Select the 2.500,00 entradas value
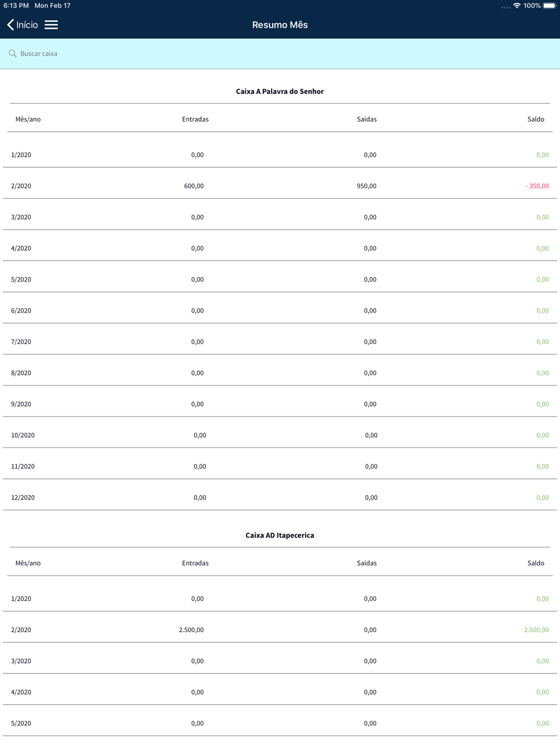 (x=192, y=630)
